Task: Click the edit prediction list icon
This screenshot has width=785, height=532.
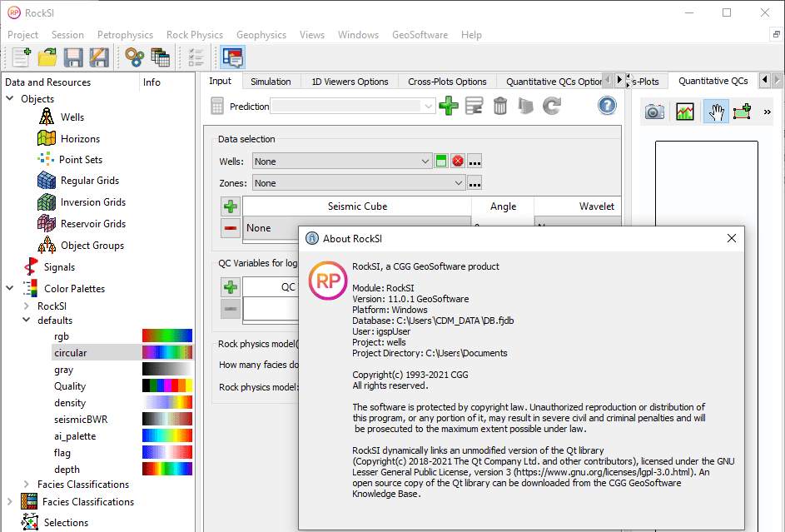Action: click(x=474, y=106)
